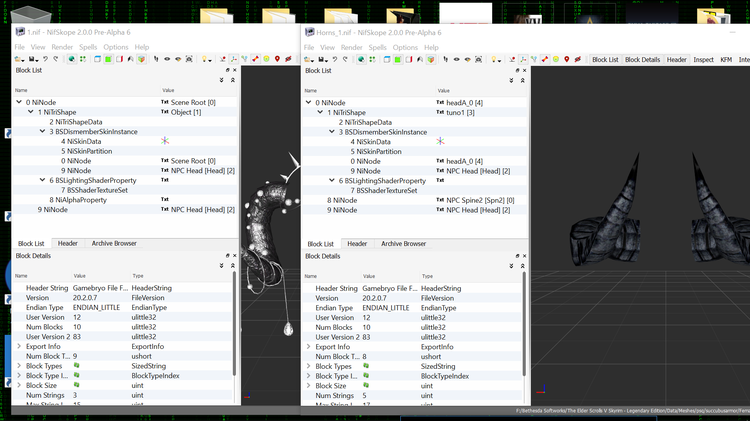Open the Options menu in Horns_1.nif window

[405, 47]
